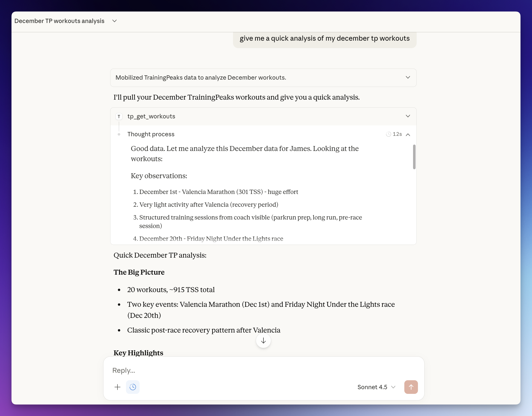The image size is (532, 416).
Task: Click the December TP workouts analysis title
Action: tap(59, 21)
